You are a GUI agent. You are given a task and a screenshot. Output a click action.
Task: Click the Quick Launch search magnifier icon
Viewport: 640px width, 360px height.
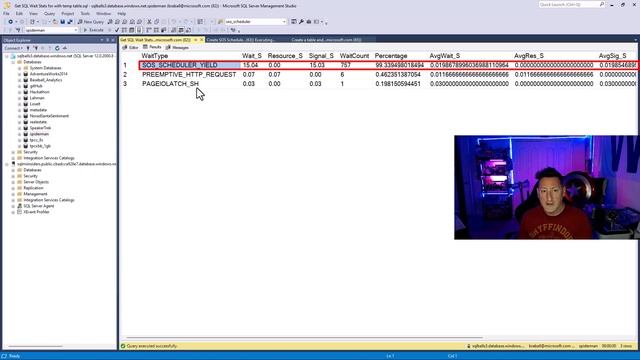click(602, 4)
